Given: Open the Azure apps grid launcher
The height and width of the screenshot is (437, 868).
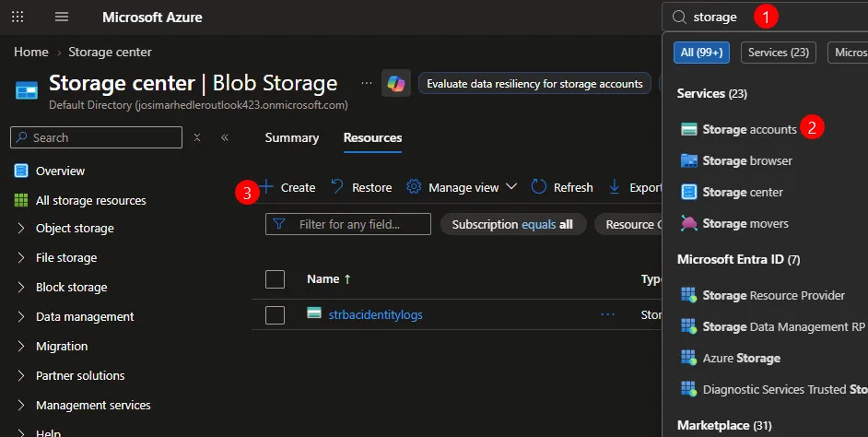Looking at the screenshot, I should point(18,17).
